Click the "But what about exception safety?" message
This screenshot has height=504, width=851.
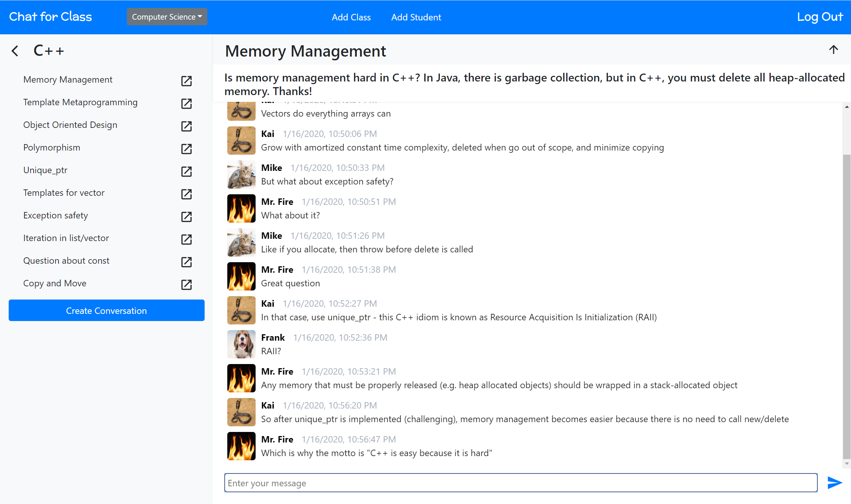[x=327, y=181]
